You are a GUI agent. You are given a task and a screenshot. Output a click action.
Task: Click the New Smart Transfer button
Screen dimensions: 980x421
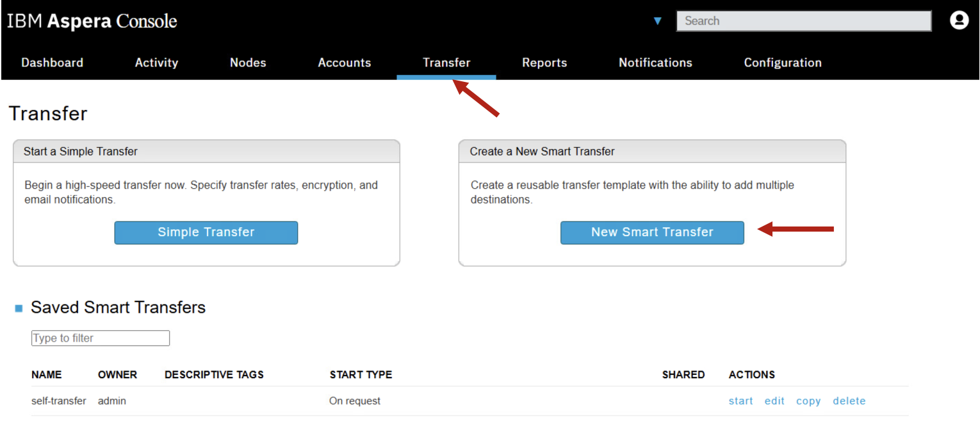(652, 232)
